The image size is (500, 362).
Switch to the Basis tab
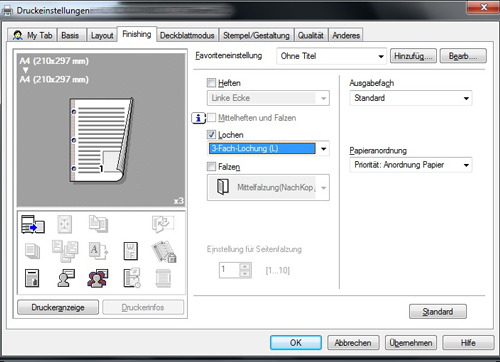(70, 35)
